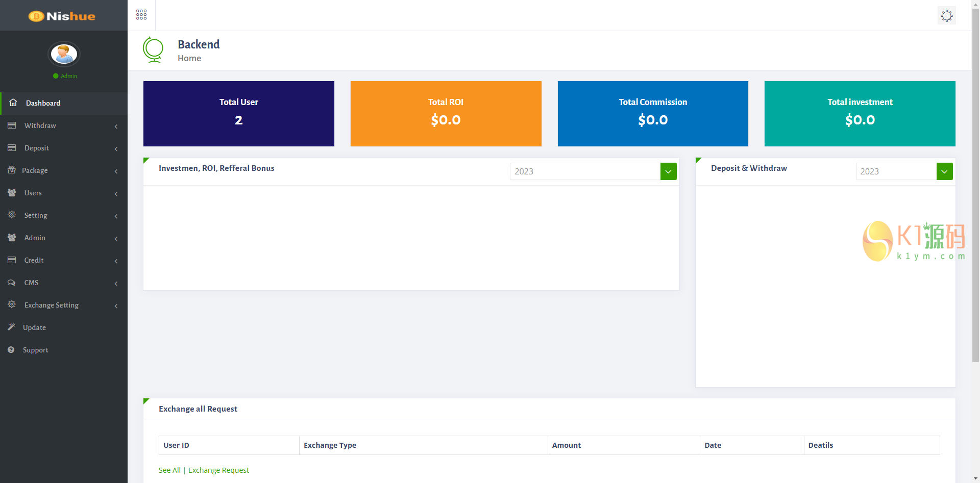Click the Users group icon

pos(12,193)
